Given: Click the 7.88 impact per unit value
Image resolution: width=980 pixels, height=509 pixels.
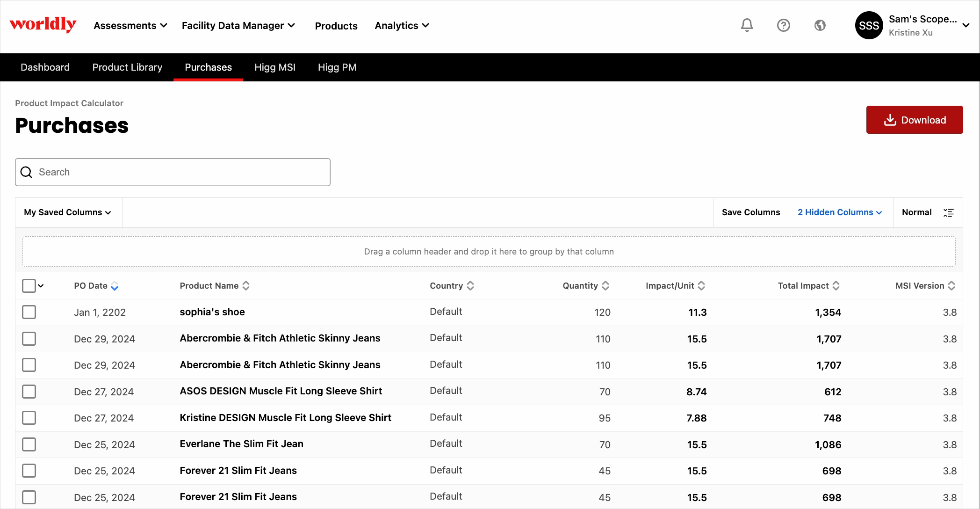Looking at the screenshot, I should (697, 418).
